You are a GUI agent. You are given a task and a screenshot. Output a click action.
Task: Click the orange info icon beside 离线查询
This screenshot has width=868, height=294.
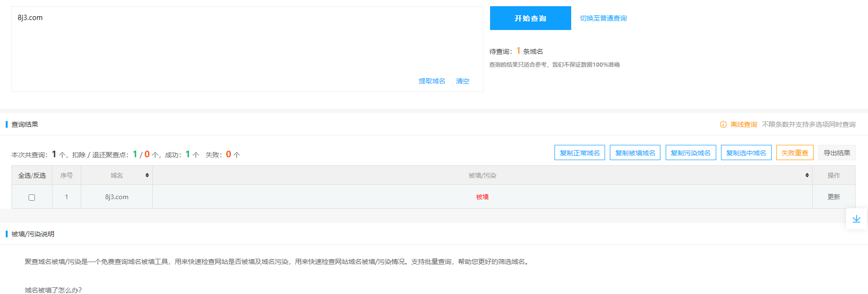723,124
